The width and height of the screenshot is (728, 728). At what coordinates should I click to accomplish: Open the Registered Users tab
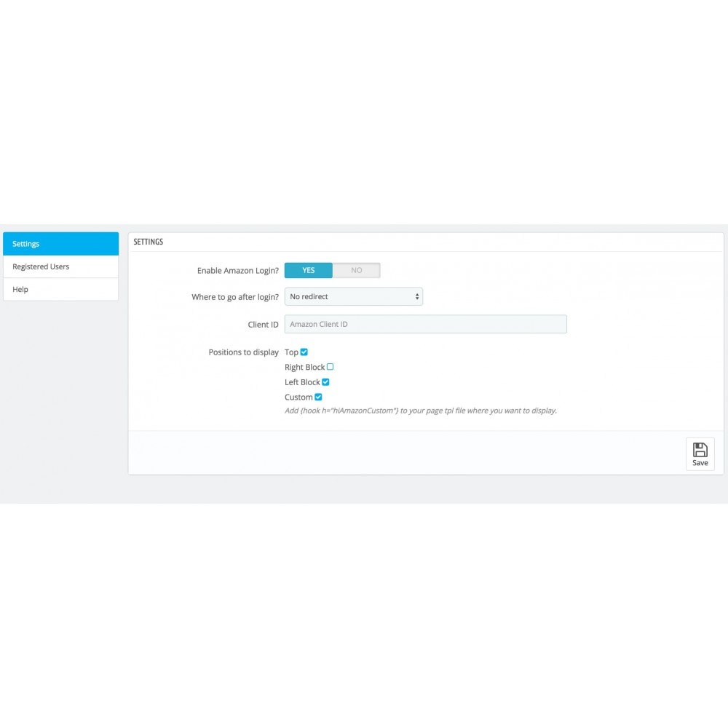point(61,266)
